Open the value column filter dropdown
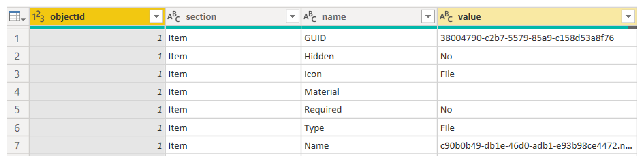 (628, 17)
